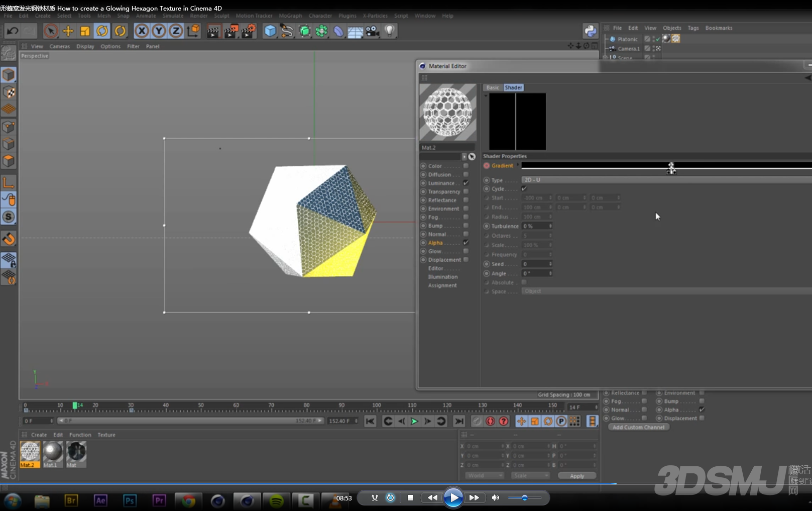
Task: Select the Mat.1 material thumbnail
Action: (52, 454)
